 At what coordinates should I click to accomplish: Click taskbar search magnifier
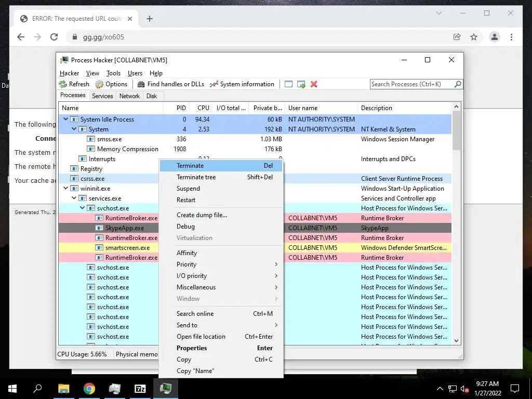pos(37,389)
